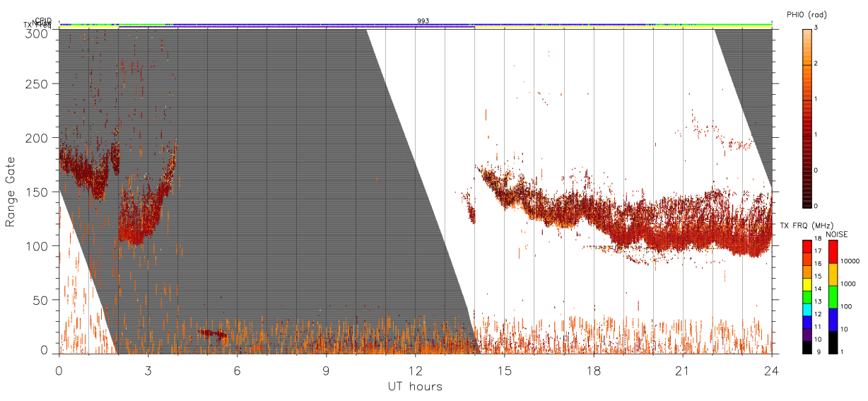Click the "Range Gate" y-axis label
Screen dimensions: 868x401
pos(11,192)
